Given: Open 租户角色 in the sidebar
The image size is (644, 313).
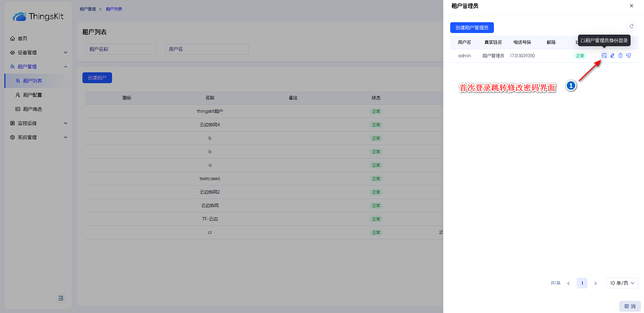Looking at the screenshot, I should pos(33,109).
